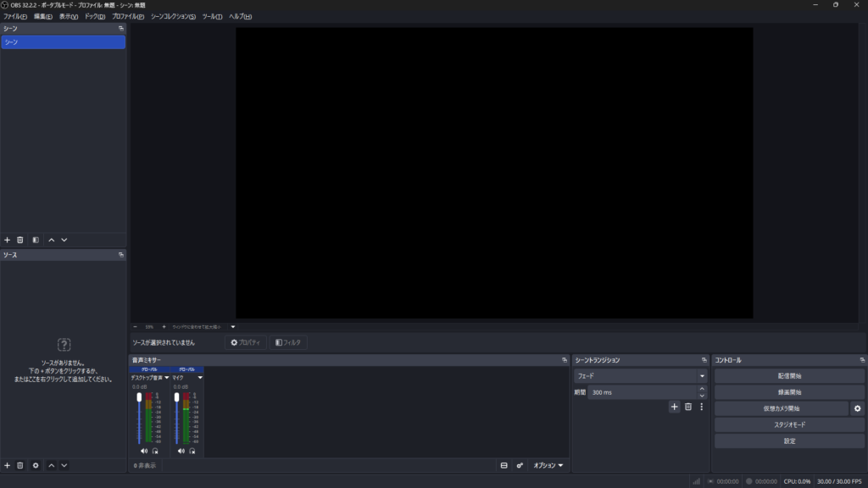The width and height of the screenshot is (868, 488).
Task: Open 表示 menu
Action: (x=69, y=17)
